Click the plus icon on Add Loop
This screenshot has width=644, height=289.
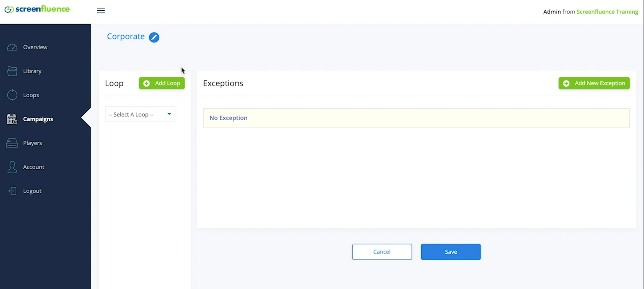tap(147, 83)
